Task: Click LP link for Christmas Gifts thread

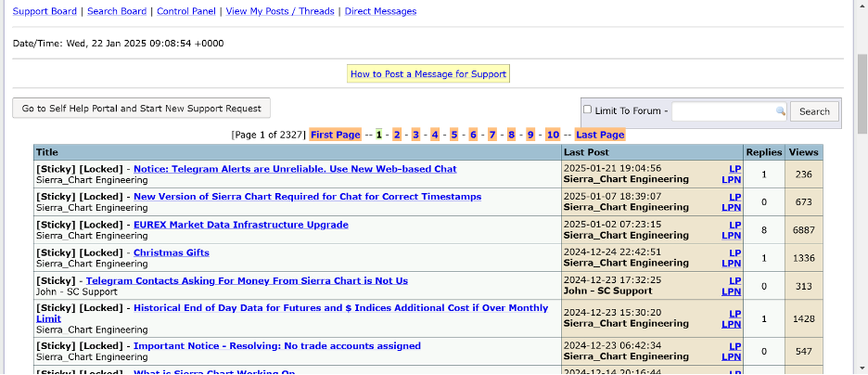Action: (734, 252)
